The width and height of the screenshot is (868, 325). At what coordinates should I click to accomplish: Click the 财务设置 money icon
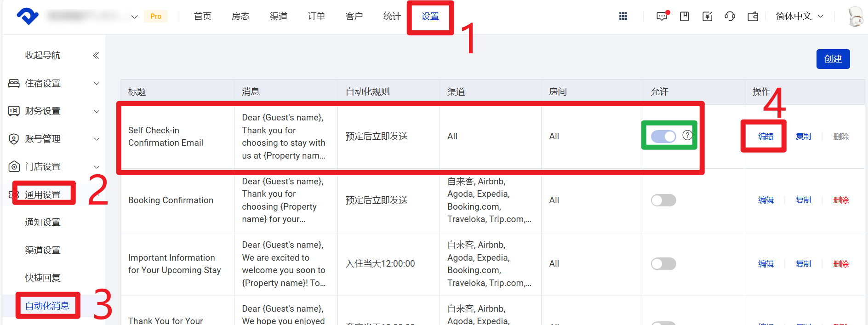[14, 111]
